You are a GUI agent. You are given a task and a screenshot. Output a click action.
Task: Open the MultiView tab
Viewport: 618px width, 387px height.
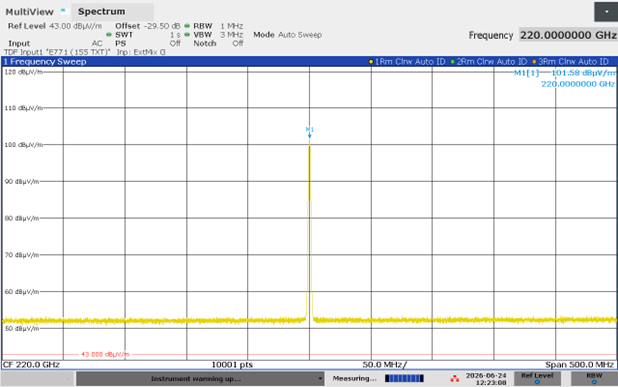pos(30,12)
